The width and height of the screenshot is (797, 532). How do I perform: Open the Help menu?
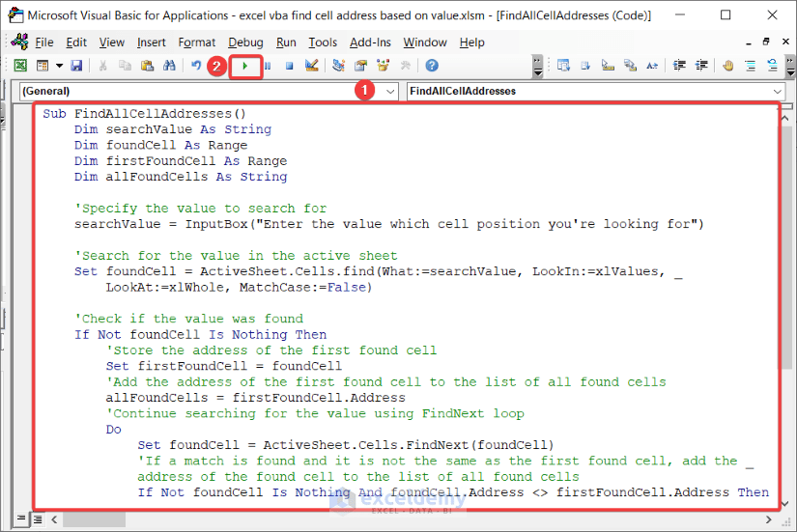click(471, 42)
